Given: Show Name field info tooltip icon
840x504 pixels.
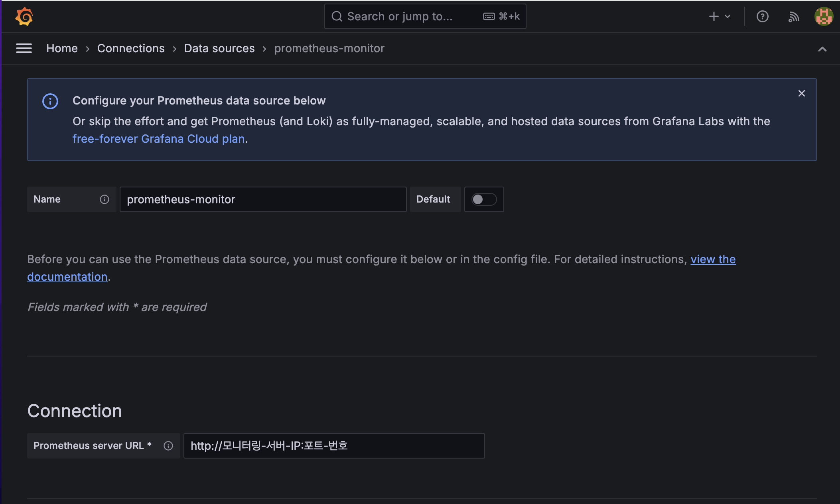Looking at the screenshot, I should pos(105,199).
